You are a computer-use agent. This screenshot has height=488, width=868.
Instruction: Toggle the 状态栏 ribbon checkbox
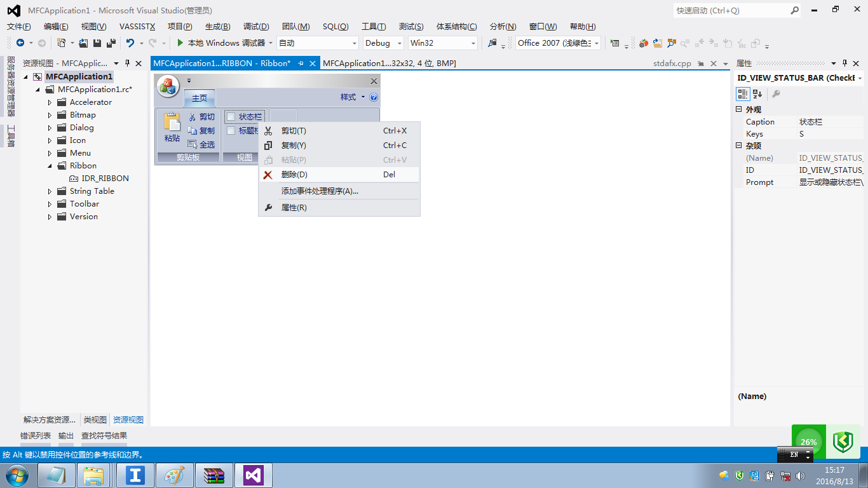(x=231, y=117)
